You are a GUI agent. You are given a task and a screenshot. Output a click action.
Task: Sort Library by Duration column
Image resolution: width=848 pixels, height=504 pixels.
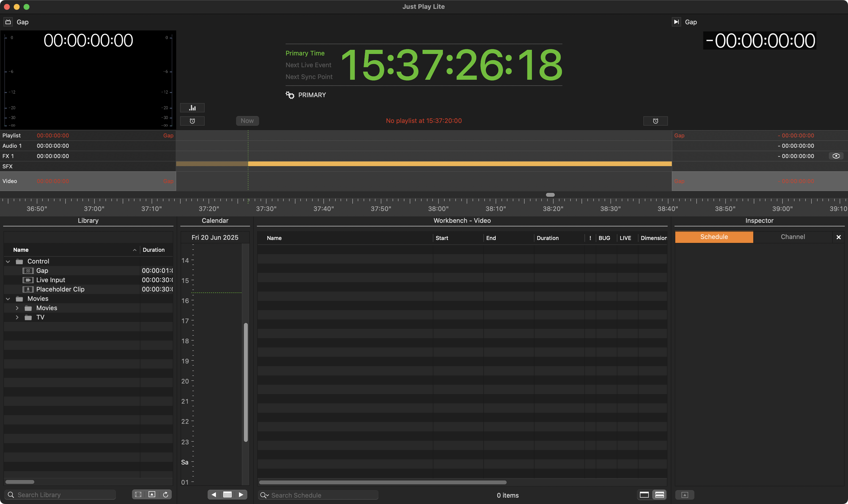click(156, 250)
